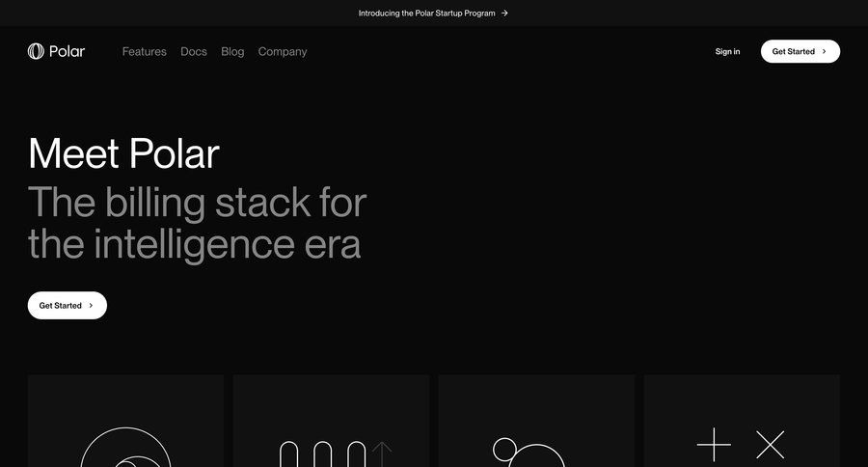Click the up arrow in the bars card

click(382, 454)
